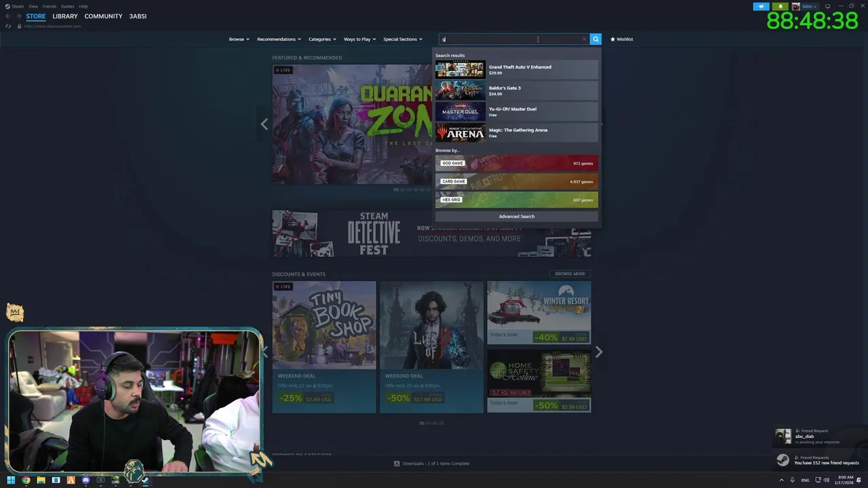868x488 pixels.
Task: Browse by the HEX GRID tag
Action: [517, 200]
